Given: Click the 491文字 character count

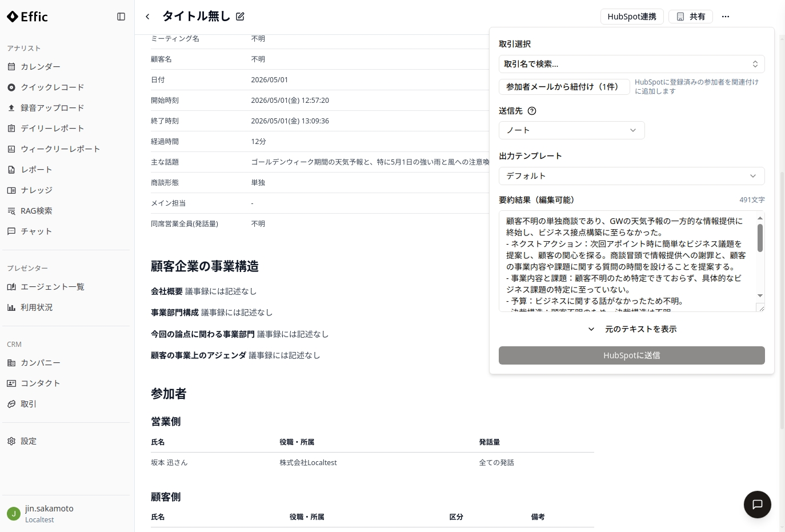Looking at the screenshot, I should click(752, 200).
